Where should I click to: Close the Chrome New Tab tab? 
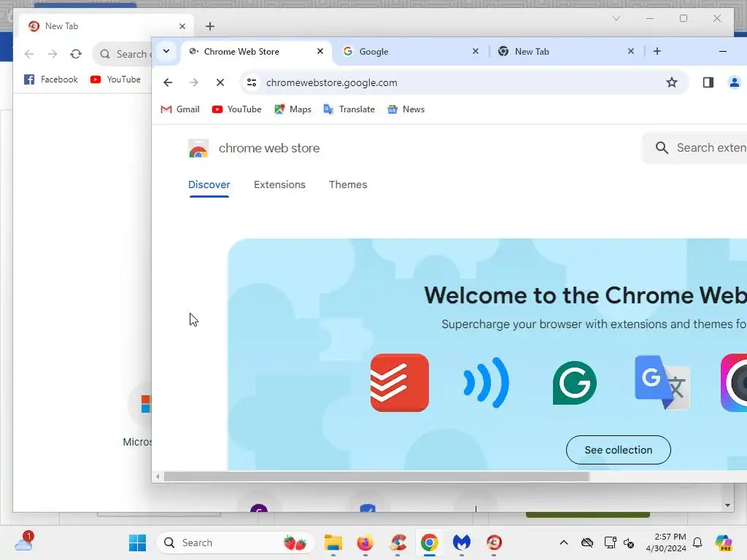631,51
